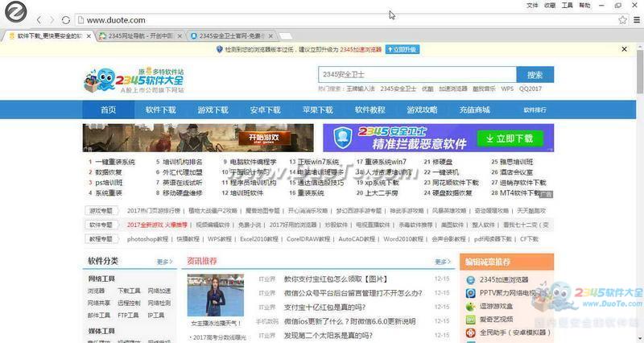644x343 pixels.
Task: Click the 全民助手 icon
Action: [470, 333]
